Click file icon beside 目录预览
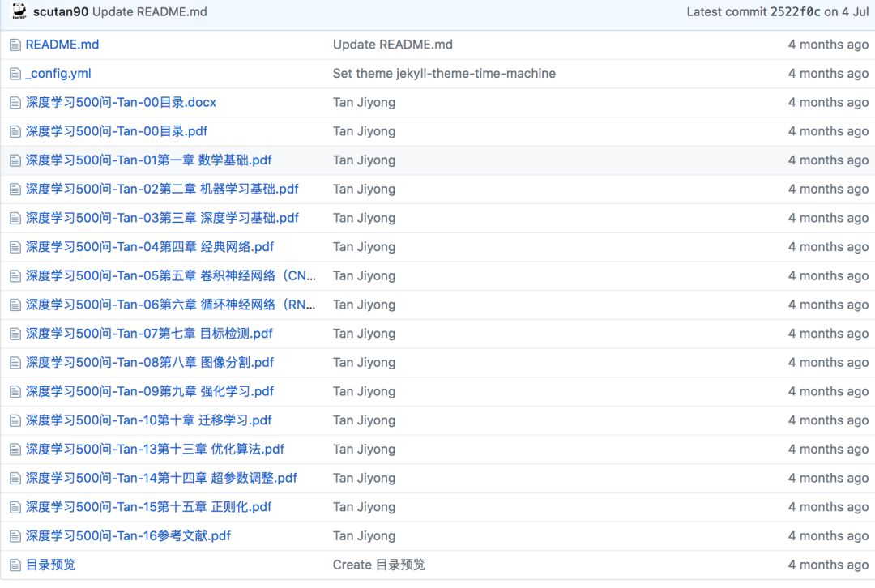Screen dimensions: 875x588 (15, 566)
